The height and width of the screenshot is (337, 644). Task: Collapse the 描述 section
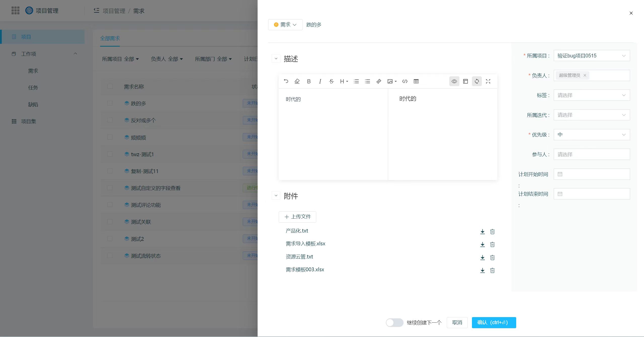point(276,58)
